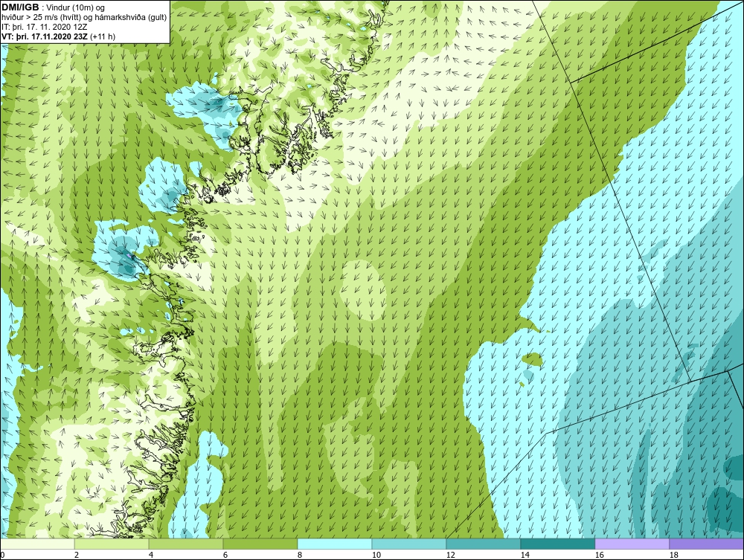Click the 'IT: þri. 17. 11. 2020 12Z' line
The width and height of the screenshot is (744, 560).
point(44,27)
